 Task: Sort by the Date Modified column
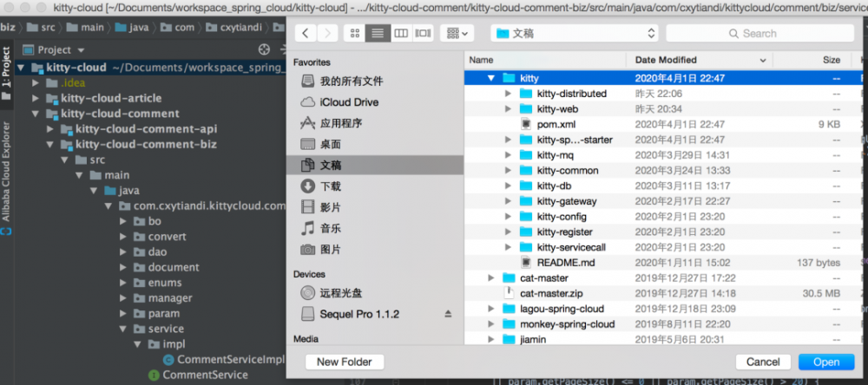(x=699, y=60)
